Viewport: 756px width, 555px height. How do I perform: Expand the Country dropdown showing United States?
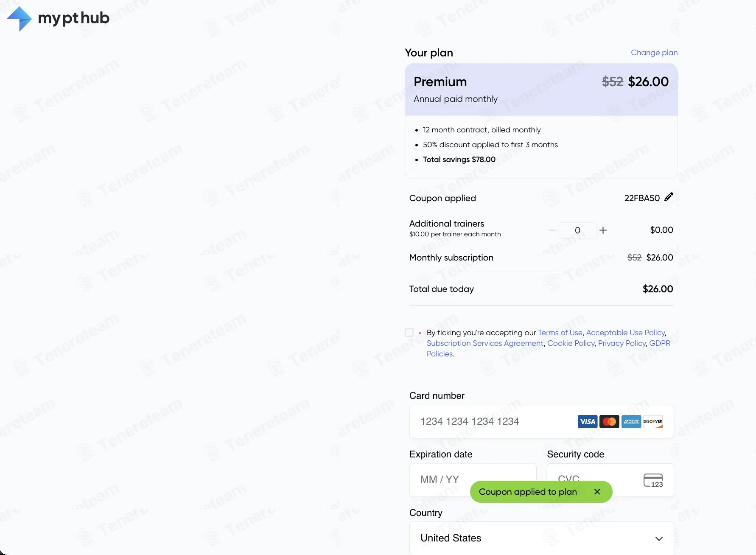(541, 538)
